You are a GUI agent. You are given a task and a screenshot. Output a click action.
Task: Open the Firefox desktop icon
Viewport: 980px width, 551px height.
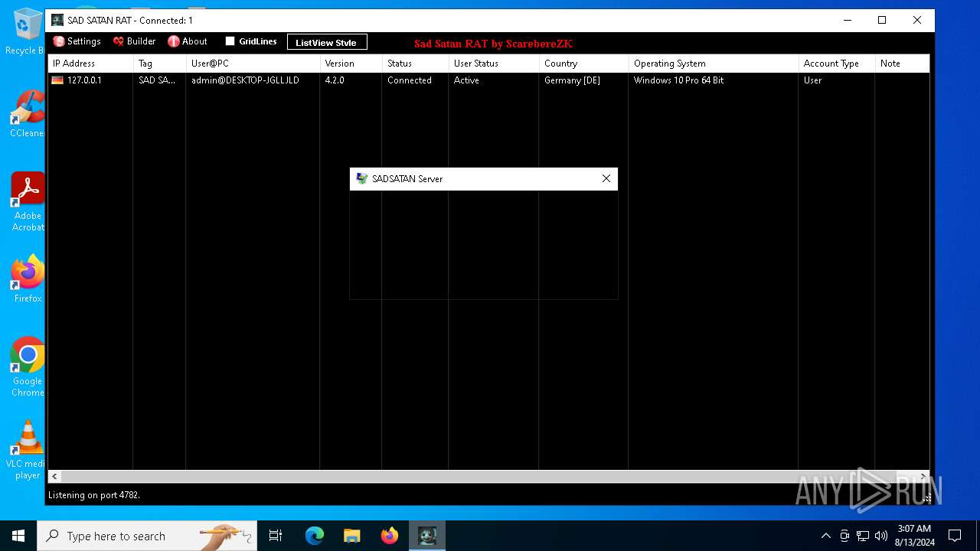28,279
